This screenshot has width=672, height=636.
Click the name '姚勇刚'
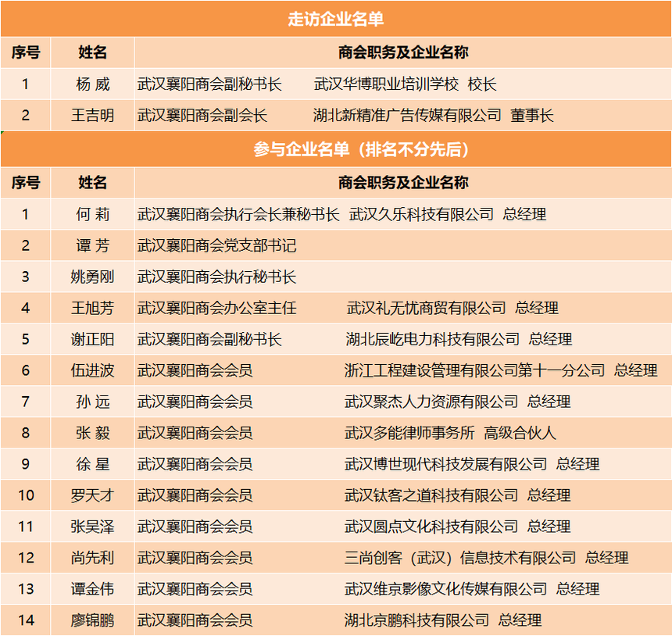92,277
